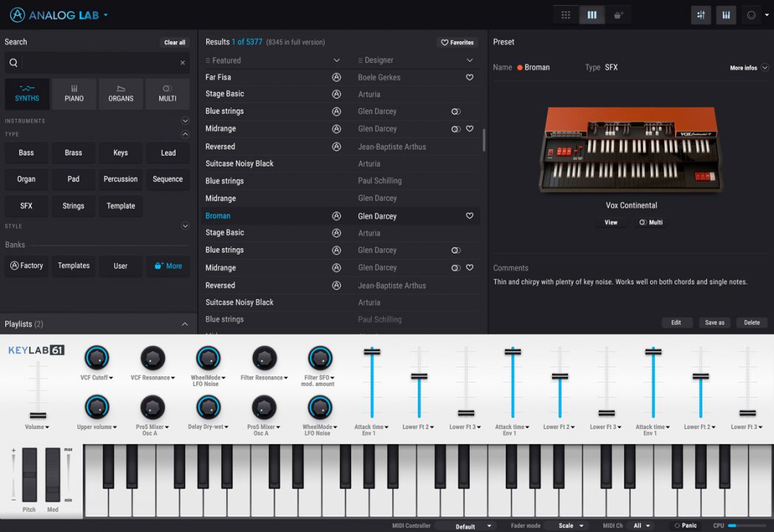Toggle the Keys type filter
Image resolution: width=774 pixels, height=532 pixels.
[x=120, y=153]
